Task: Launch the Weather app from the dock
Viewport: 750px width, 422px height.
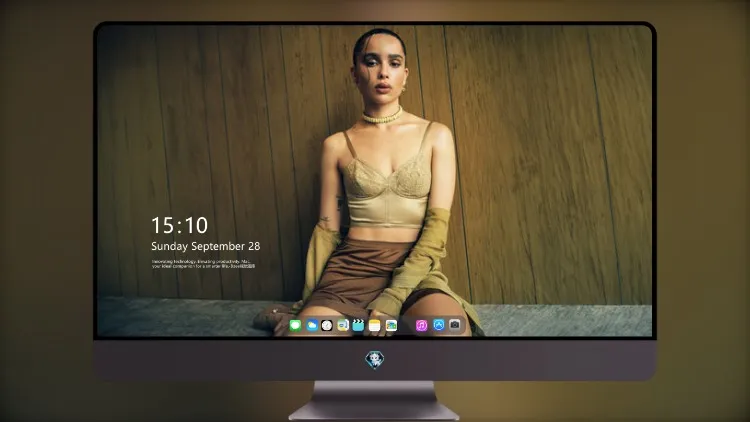Action: tap(311, 325)
